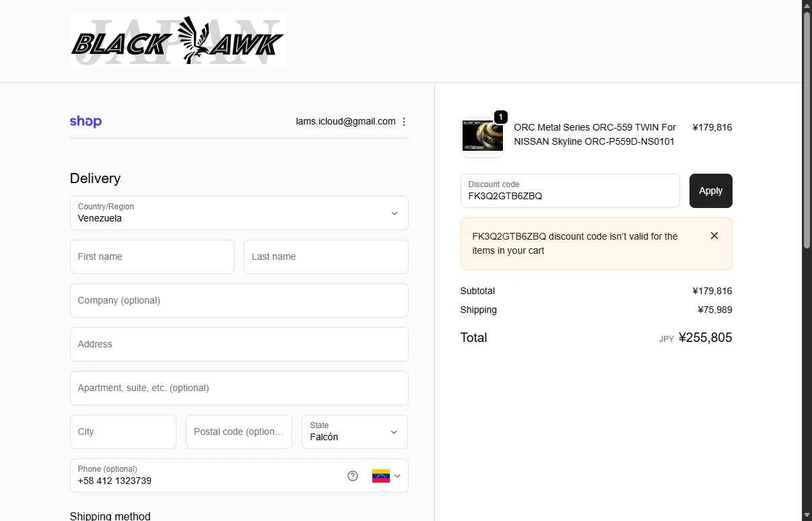The height and width of the screenshot is (521, 812).
Task: Click the Discount code input field
Action: click(570, 191)
